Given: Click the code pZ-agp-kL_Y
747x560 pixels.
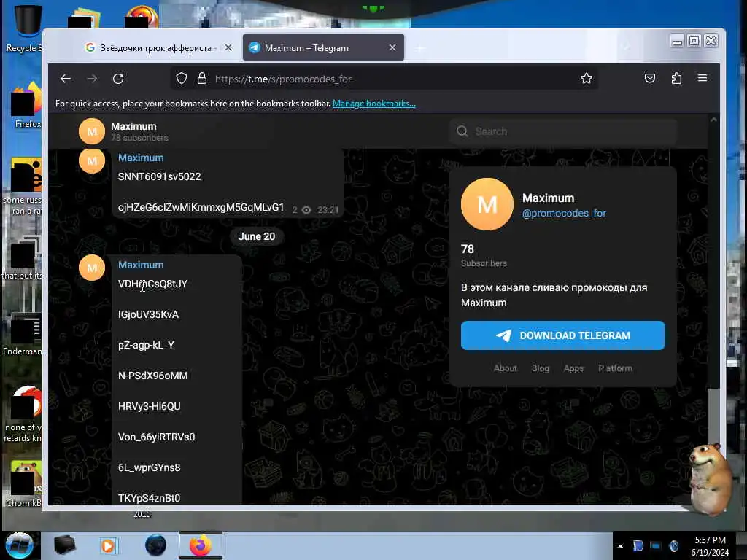Looking at the screenshot, I should pyautogui.click(x=146, y=345).
